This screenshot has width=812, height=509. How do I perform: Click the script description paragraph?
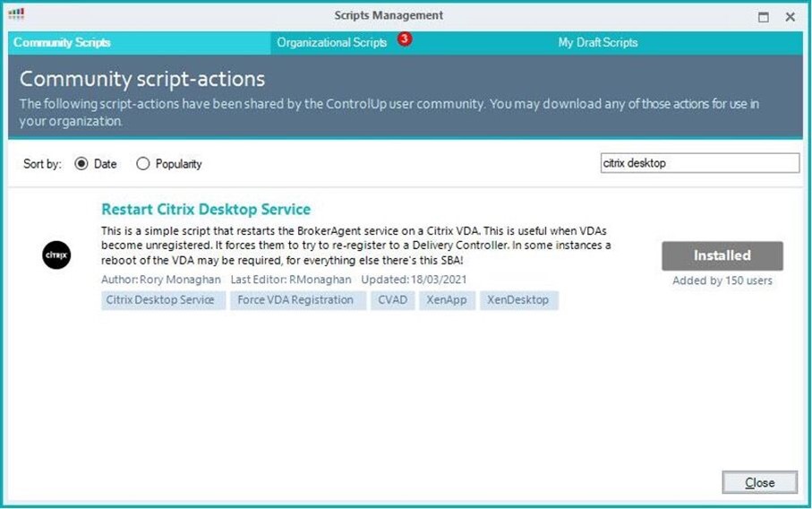(x=355, y=246)
